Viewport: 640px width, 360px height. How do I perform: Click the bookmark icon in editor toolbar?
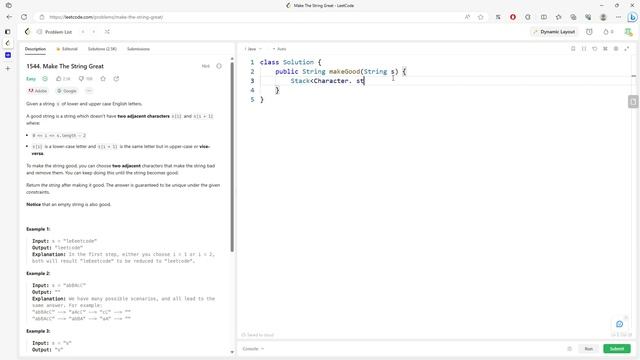click(573, 49)
